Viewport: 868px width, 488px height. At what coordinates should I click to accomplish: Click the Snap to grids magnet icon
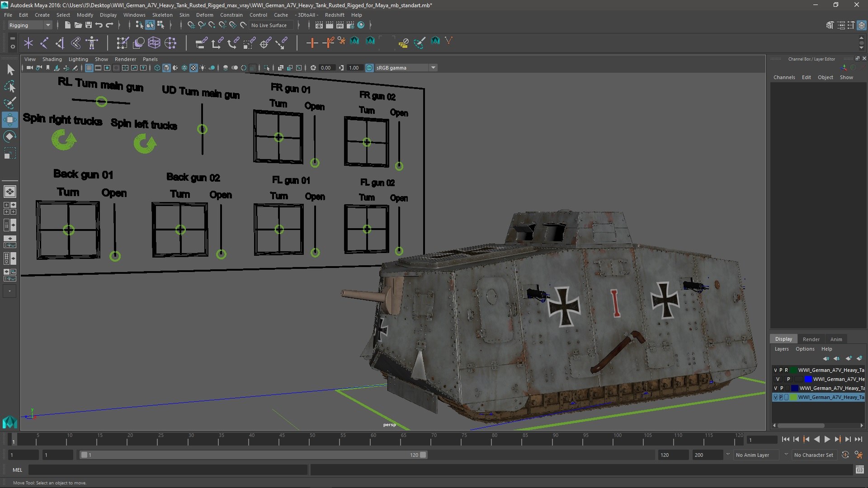tap(191, 25)
